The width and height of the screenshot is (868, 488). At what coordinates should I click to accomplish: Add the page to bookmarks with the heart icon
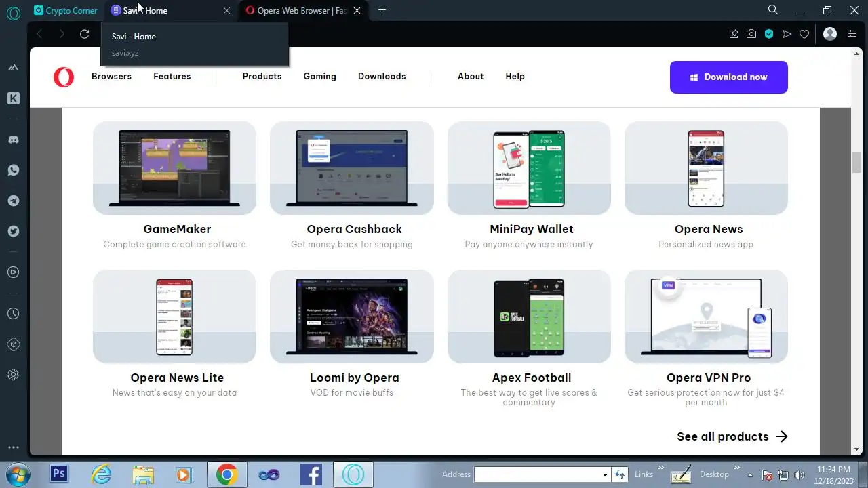(804, 34)
